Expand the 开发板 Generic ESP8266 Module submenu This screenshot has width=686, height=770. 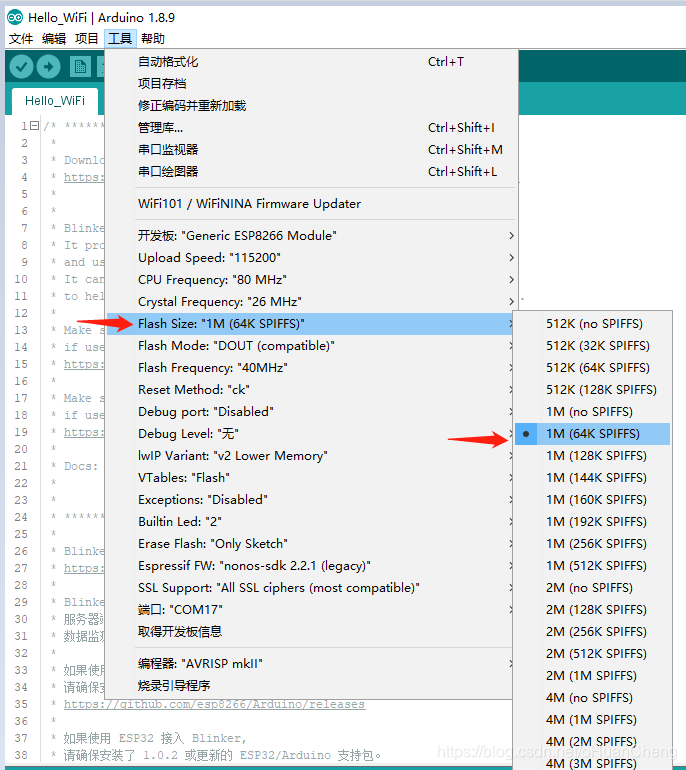pos(312,236)
